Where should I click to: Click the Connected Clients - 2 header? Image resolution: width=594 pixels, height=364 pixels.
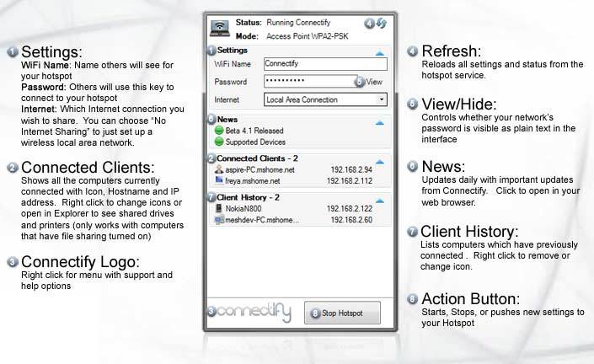coord(257,158)
